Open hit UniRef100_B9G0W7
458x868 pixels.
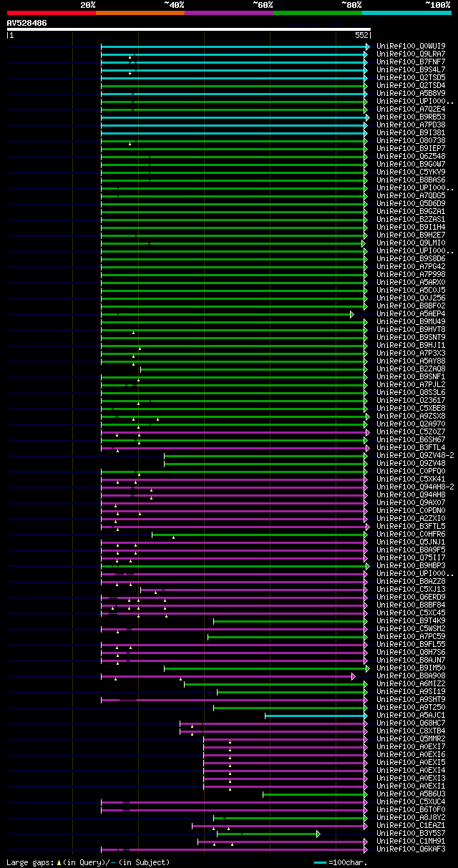(x=411, y=165)
